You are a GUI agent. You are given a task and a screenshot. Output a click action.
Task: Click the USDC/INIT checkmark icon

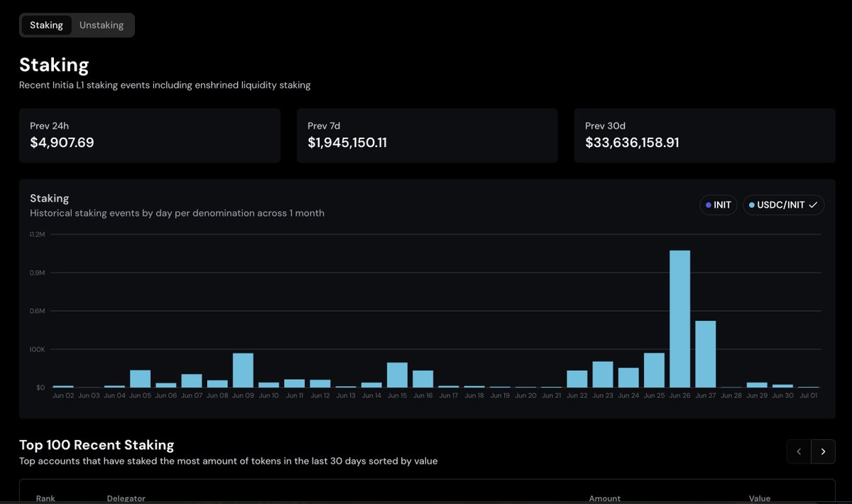[813, 205]
